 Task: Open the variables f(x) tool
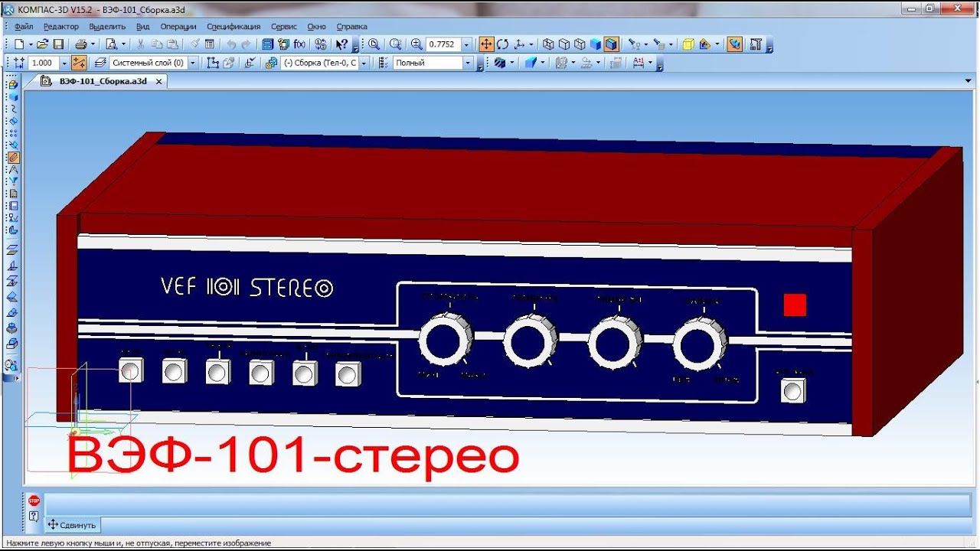[x=299, y=44]
